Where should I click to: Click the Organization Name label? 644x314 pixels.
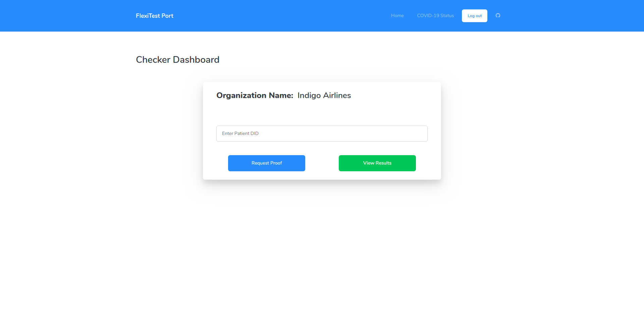(x=255, y=95)
